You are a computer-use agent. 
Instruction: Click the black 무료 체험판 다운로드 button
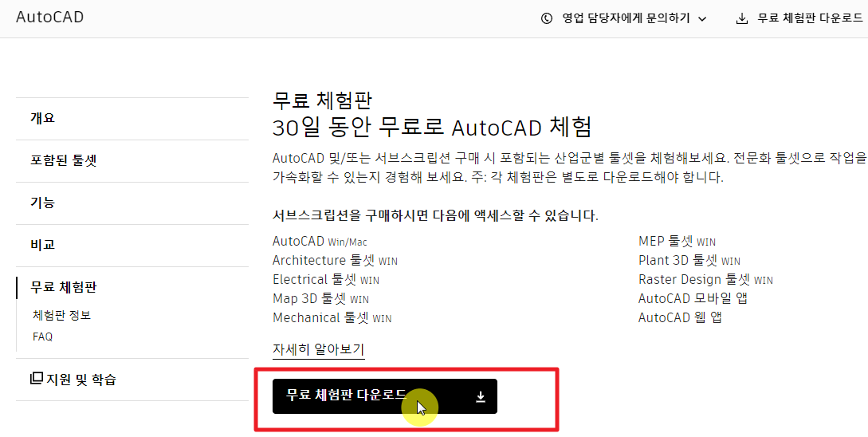385,396
